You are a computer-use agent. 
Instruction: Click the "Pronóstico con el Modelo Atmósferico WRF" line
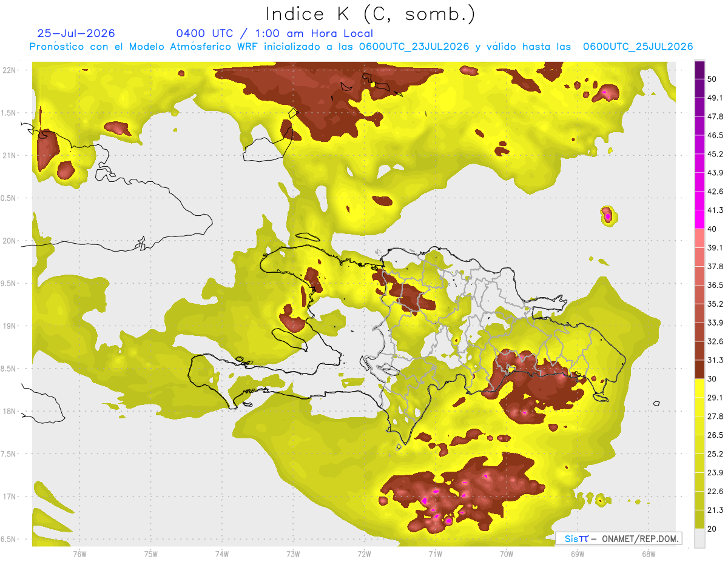point(361,47)
